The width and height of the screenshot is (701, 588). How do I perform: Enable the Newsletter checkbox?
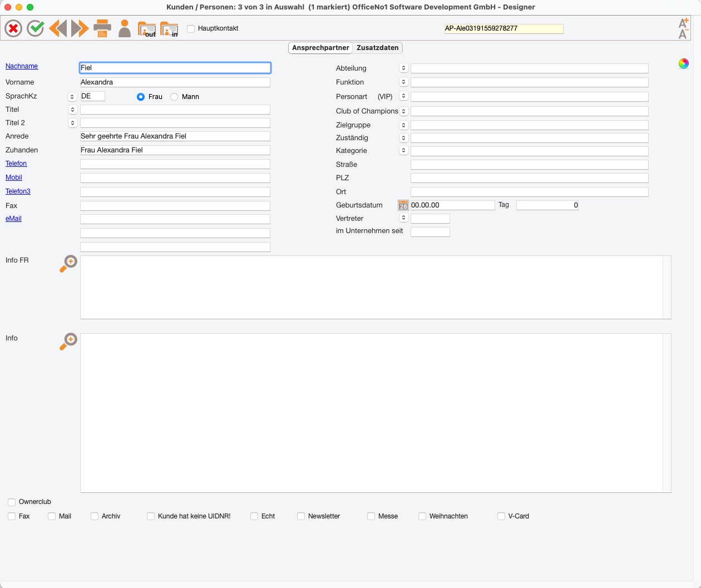tap(301, 516)
